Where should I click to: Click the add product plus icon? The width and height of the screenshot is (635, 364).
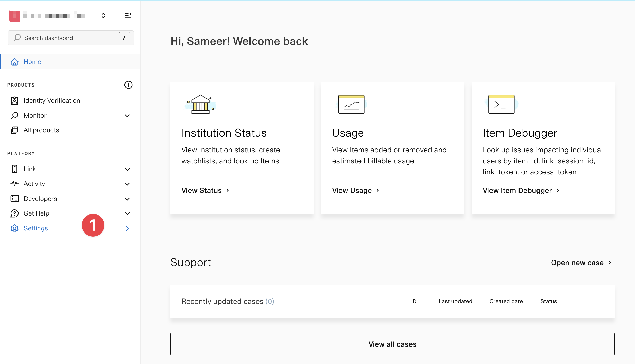(128, 85)
